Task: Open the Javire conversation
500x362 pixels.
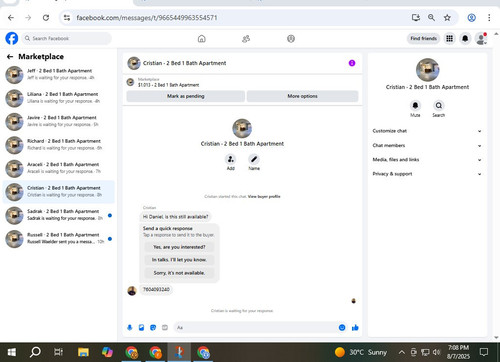Action: click(x=58, y=121)
